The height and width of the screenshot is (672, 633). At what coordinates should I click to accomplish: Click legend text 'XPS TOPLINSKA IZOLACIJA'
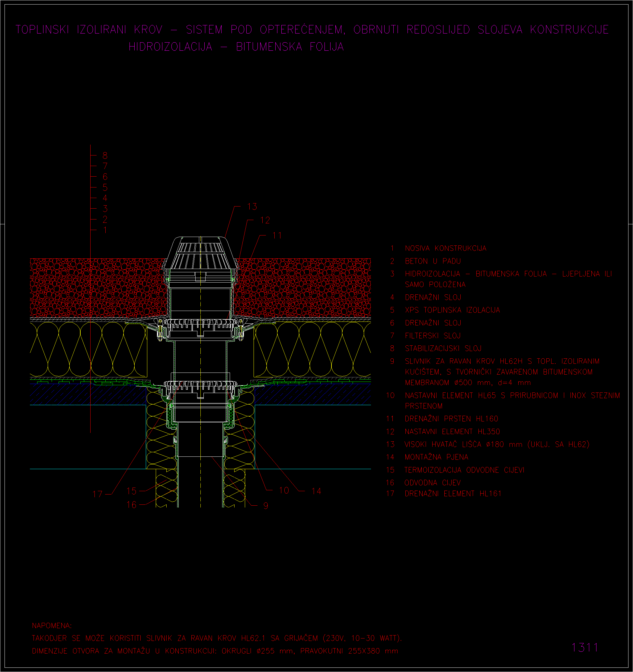coord(452,310)
